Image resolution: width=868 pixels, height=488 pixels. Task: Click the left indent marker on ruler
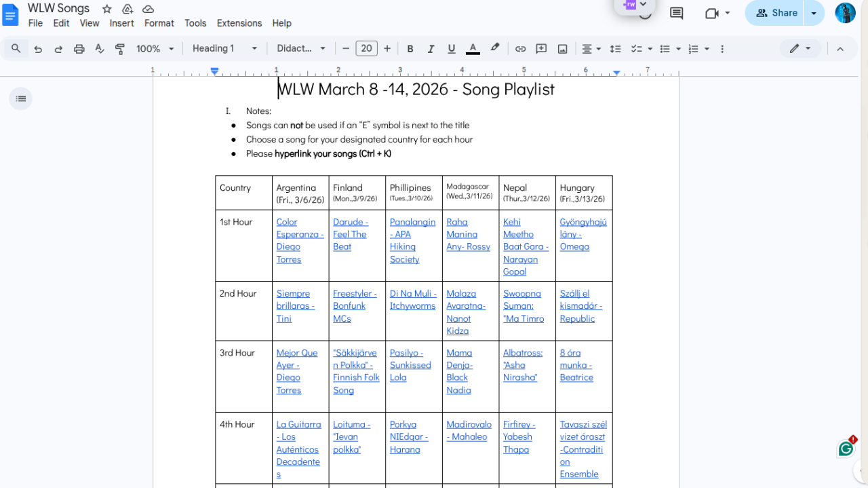tap(215, 71)
